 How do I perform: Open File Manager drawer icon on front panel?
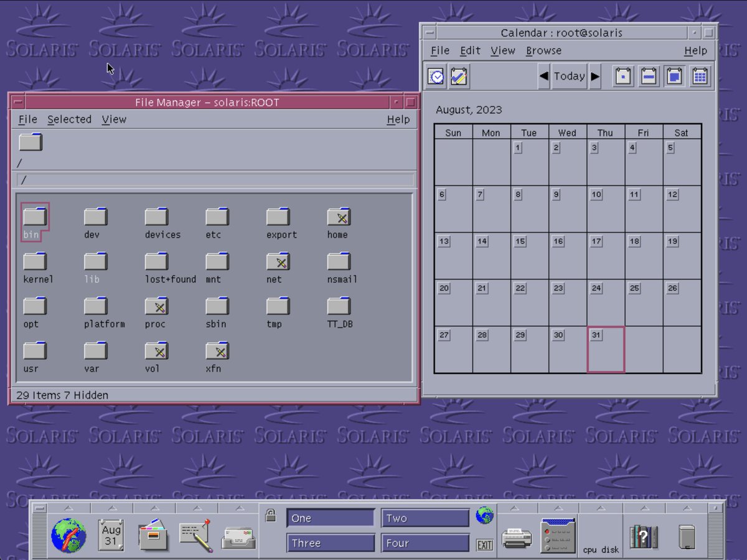tap(153, 535)
